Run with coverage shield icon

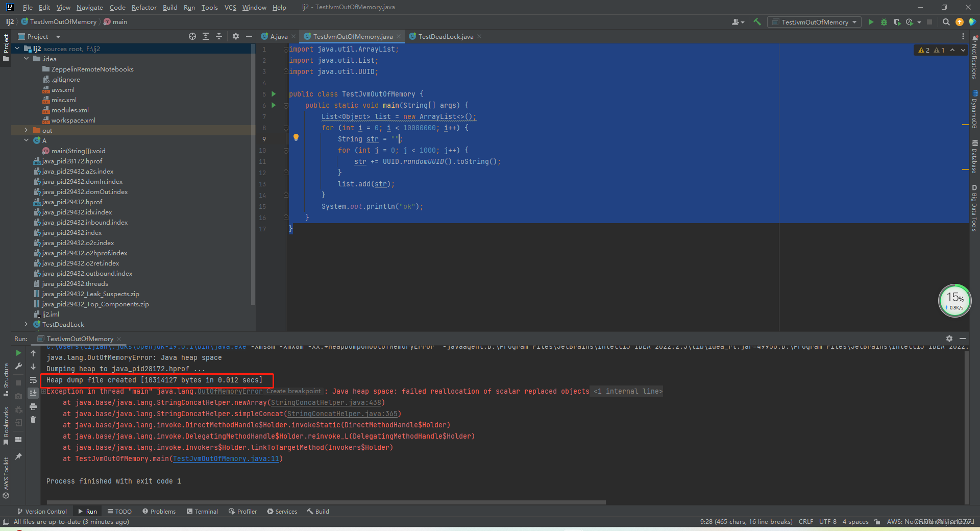pyautogui.click(x=897, y=22)
